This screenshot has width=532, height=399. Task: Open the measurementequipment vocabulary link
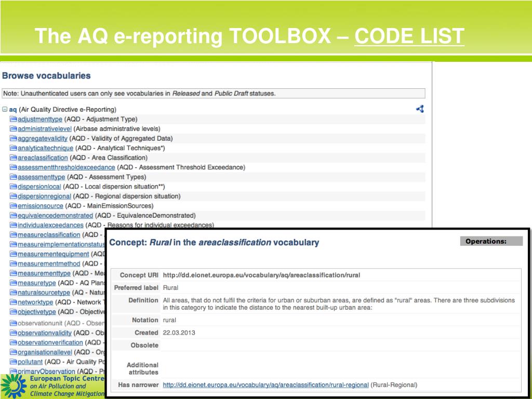coord(54,254)
